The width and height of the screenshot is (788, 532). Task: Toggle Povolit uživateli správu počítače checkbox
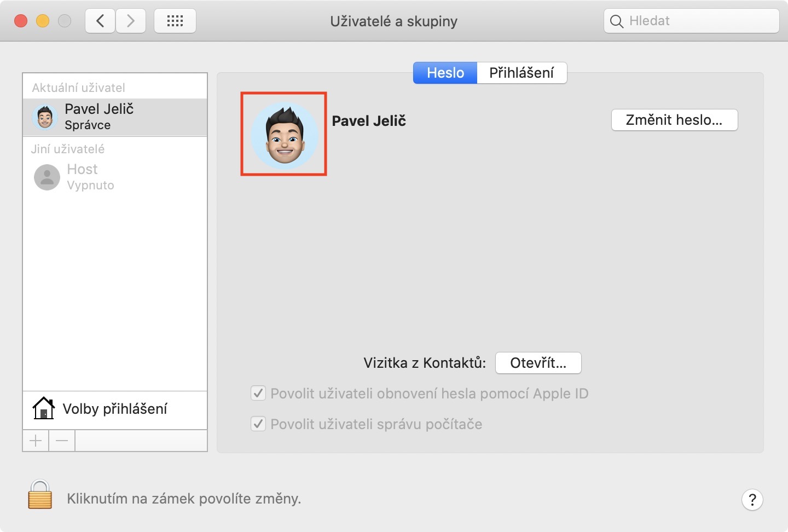pos(258,424)
